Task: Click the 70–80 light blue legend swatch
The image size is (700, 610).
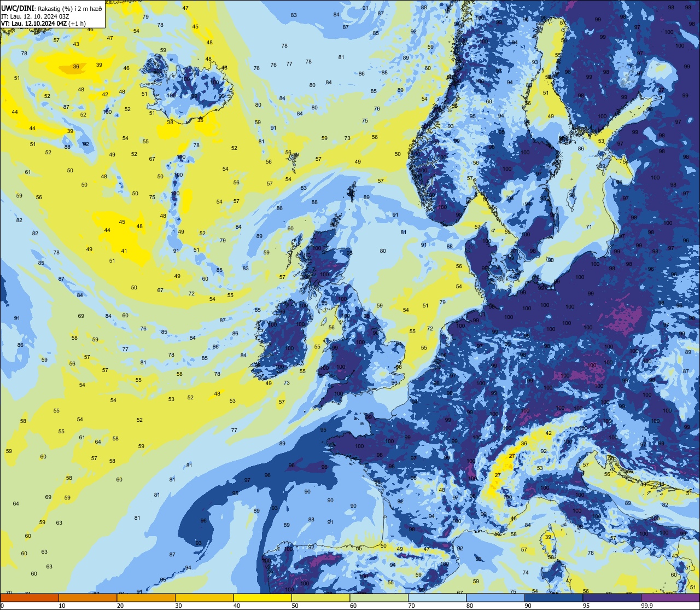Action: coord(437,597)
